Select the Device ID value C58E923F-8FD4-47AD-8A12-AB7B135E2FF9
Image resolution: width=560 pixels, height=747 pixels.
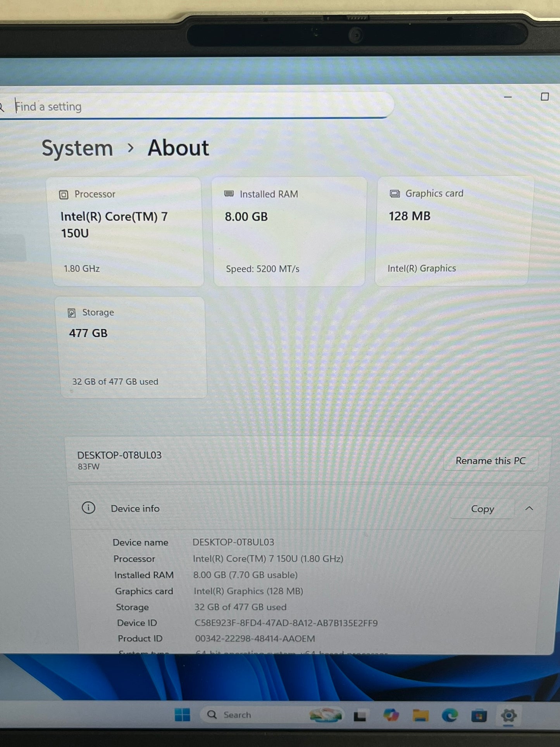pyautogui.click(x=286, y=623)
